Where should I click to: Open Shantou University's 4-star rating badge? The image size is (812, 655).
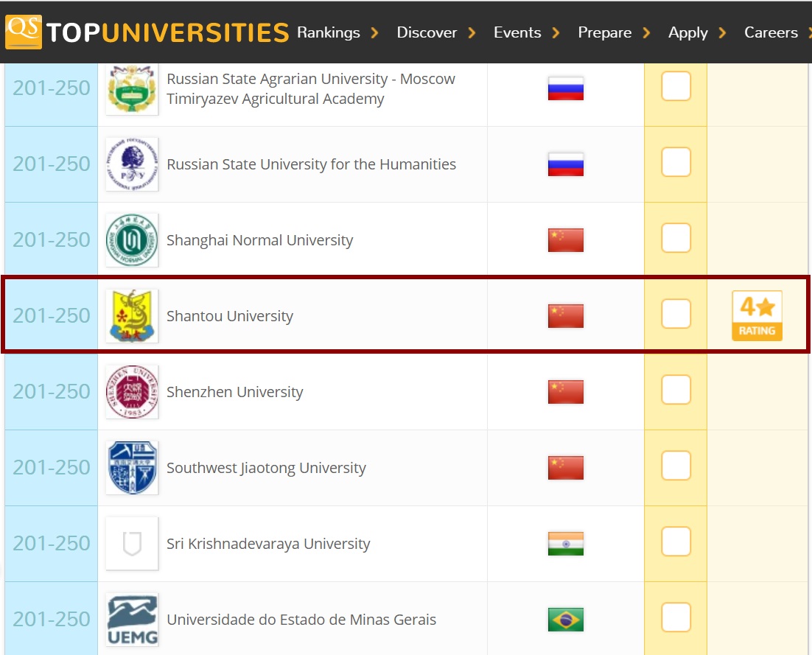pyautogui.click(x=757, y=316)
